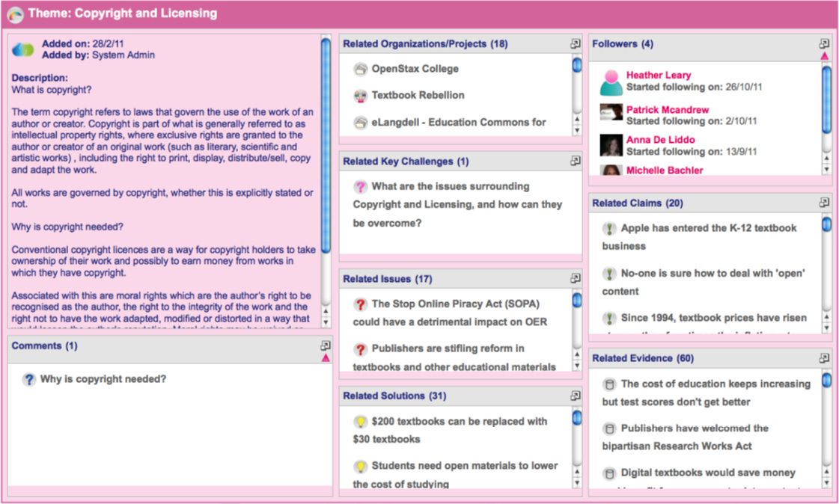Click the pink triangle in Comments header
The image size is (839, 504).
click(326, 358)
